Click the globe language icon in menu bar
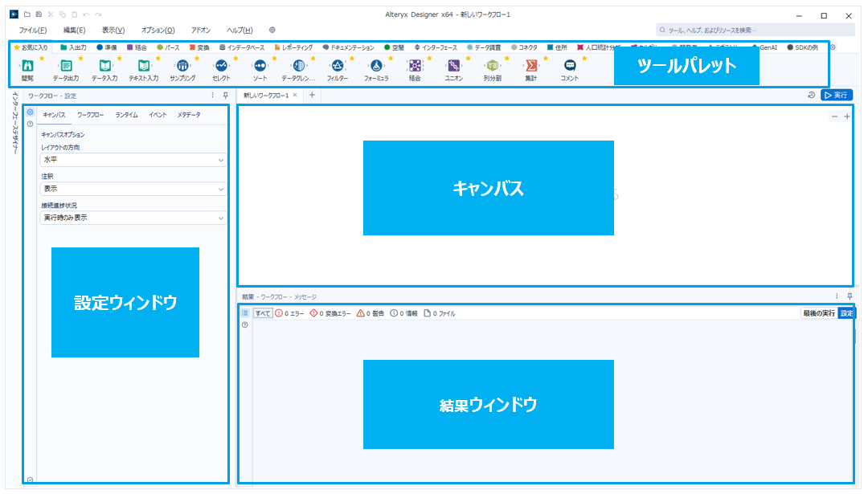The width and height of the screenshot is (868, 494). coord(272,30)
